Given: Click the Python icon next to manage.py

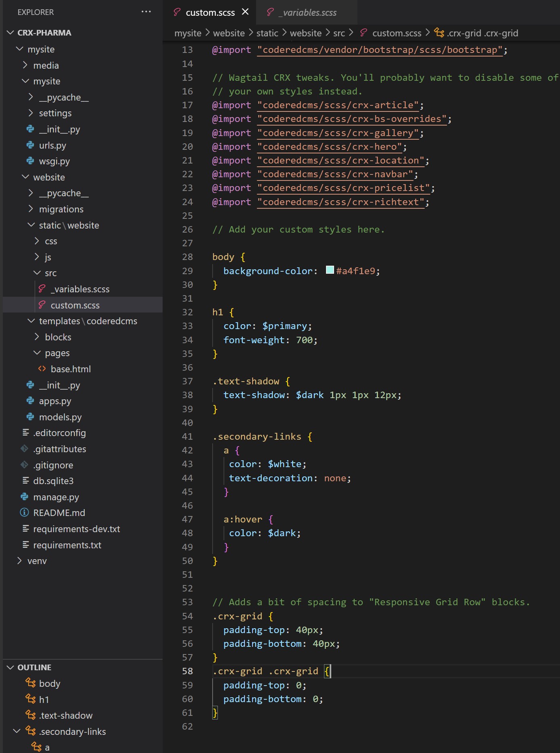Looking at the screenshot, I should tap(25, 497).
